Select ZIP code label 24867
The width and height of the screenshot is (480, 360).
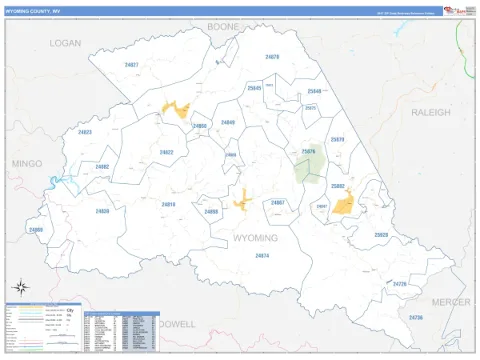click(278, 203)
